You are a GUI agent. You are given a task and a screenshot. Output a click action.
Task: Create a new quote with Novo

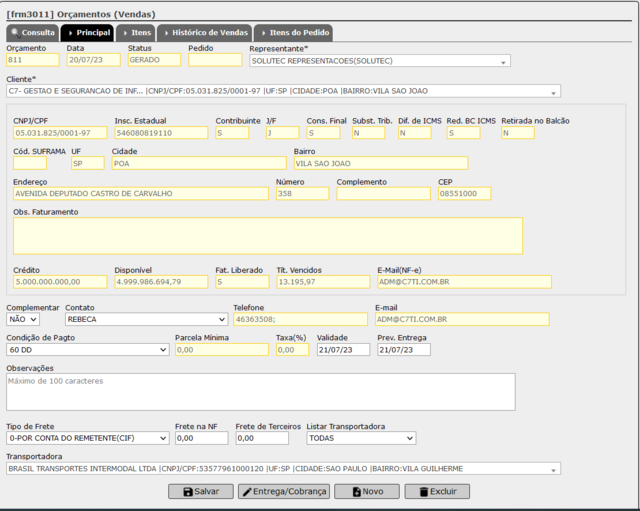[367, 491]
